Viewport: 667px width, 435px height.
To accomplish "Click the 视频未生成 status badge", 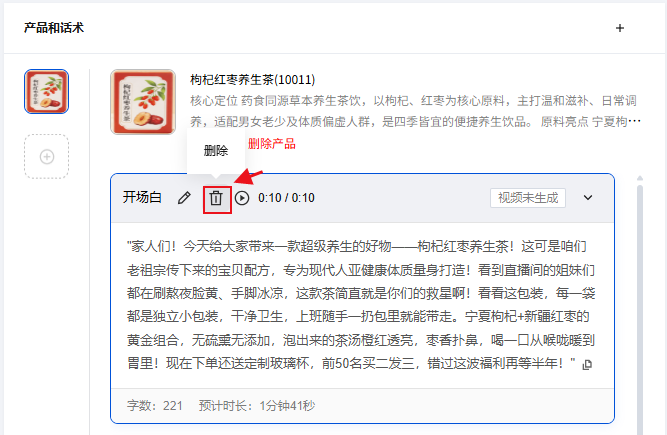I will [x=528, y=198].
